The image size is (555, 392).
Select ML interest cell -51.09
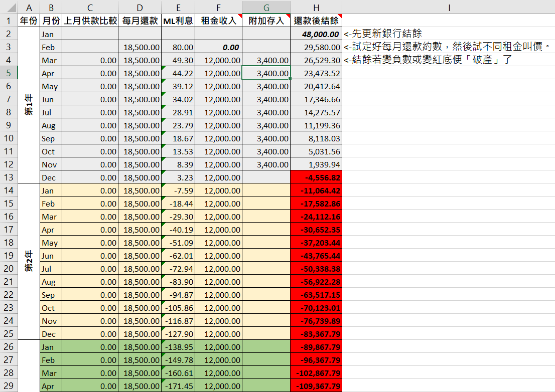coord(178,243)
